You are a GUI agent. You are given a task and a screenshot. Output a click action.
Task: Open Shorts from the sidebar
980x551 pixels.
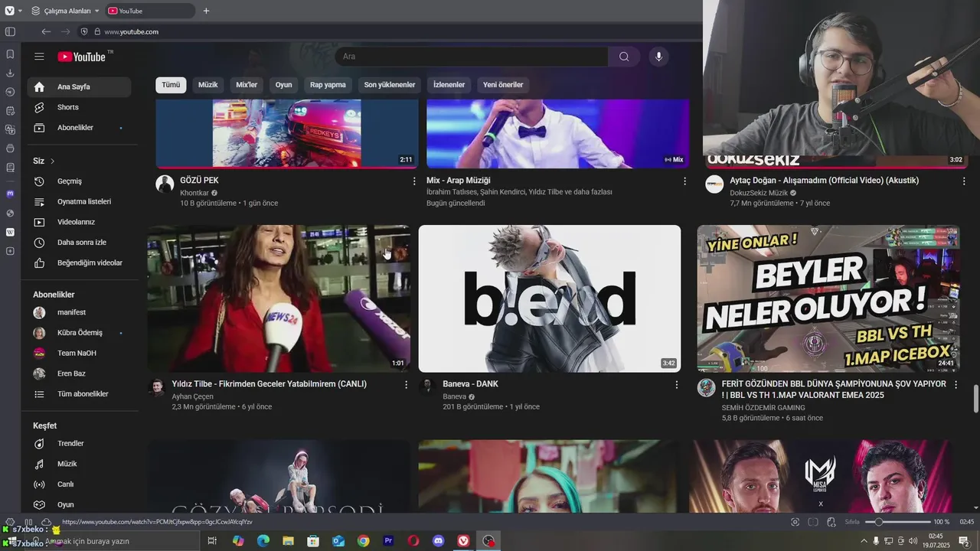pos(80,107)
